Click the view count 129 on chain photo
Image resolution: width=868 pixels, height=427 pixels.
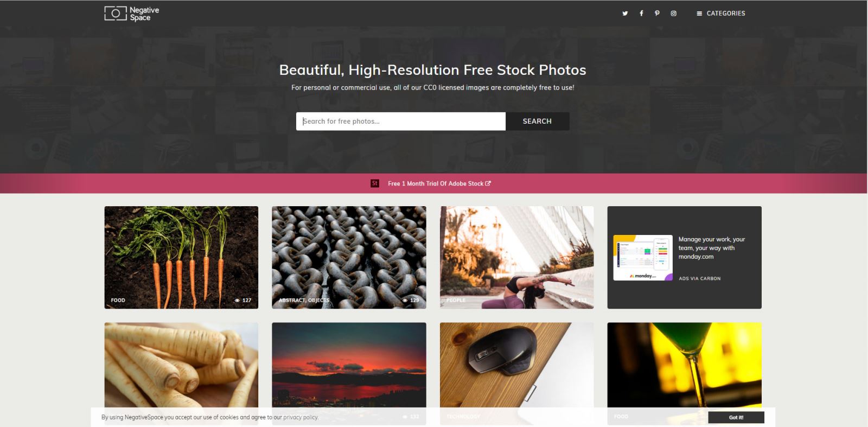click(x=411, y=300)
